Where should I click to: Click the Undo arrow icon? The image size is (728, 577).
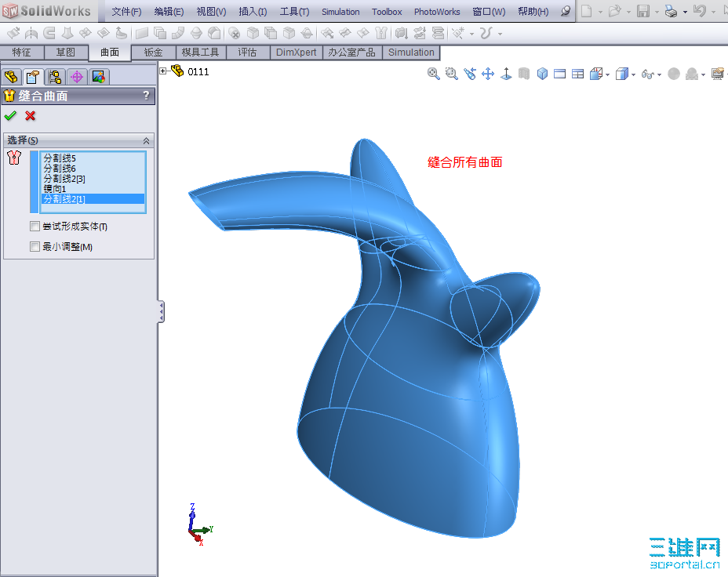700,11
